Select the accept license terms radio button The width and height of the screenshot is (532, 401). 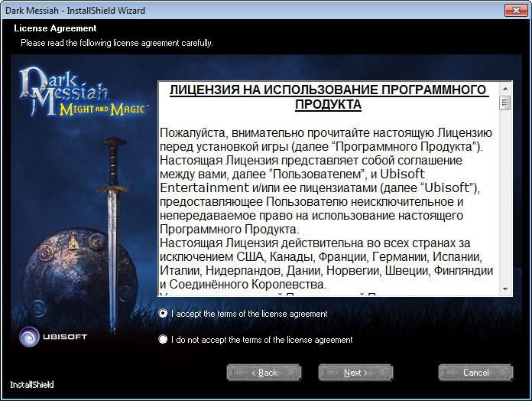[163, 314]
